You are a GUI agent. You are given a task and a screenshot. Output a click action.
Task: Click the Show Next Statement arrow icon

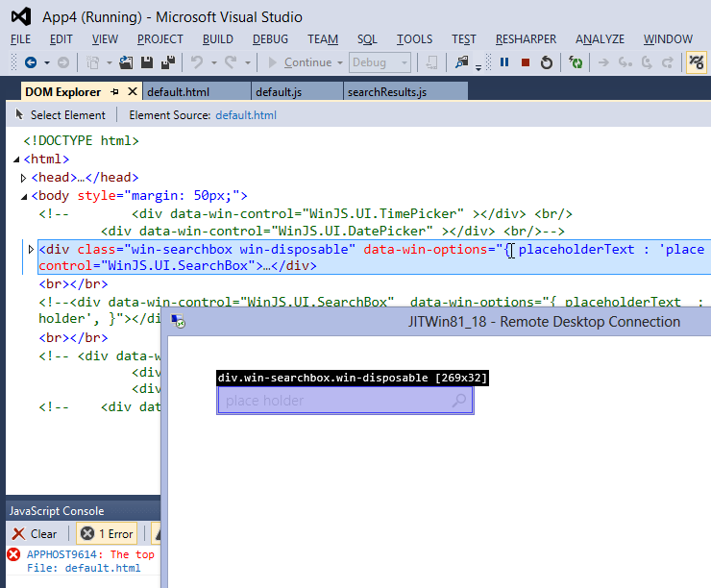[x=603, y=62]
